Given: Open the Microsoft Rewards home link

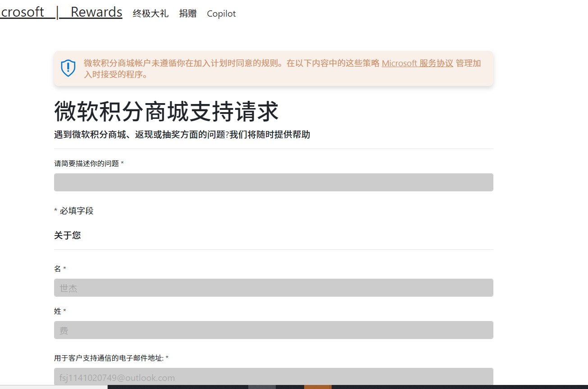Looking at the screenshot, I should pyautogui.click(x=61, y=12).
